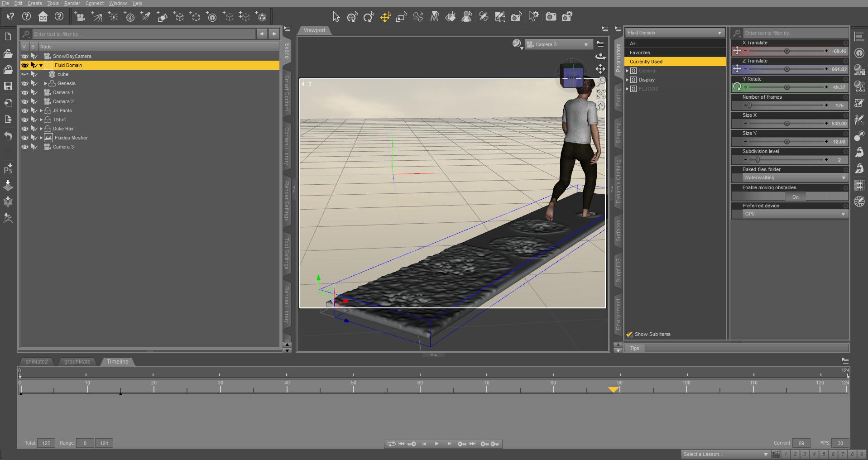Uncheck the Show Sub Items checkbox
868x460 pixels.
[x=629, y=334]
